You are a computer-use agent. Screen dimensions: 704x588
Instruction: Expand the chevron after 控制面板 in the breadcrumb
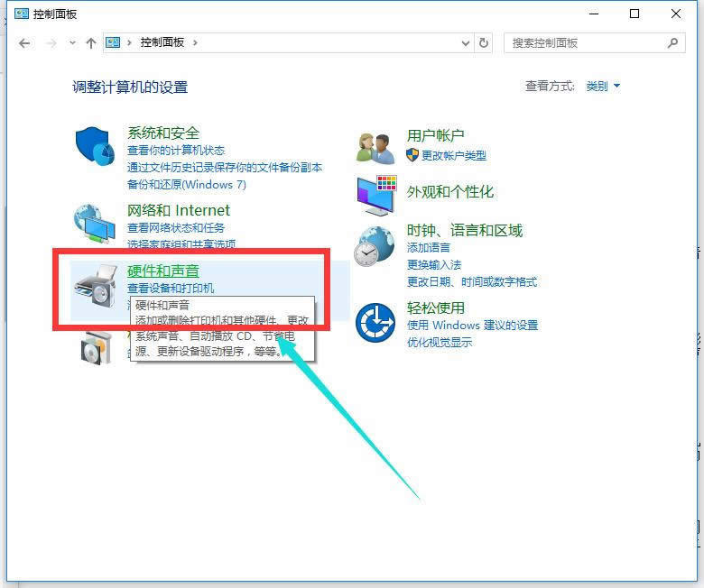(195, 43)
